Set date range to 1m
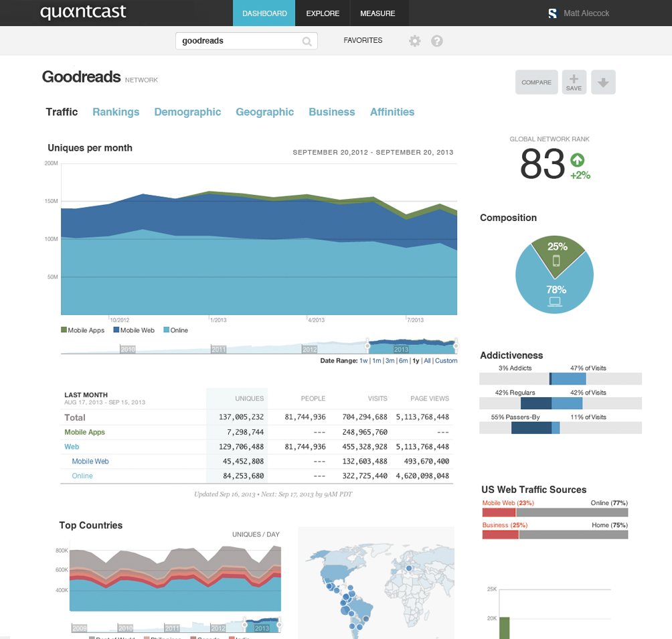 point(377,360)
